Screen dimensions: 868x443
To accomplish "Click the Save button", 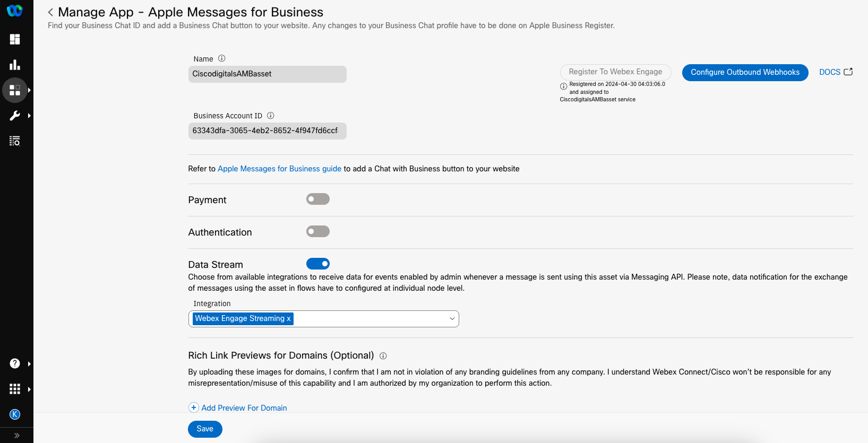I will [205, 429].
